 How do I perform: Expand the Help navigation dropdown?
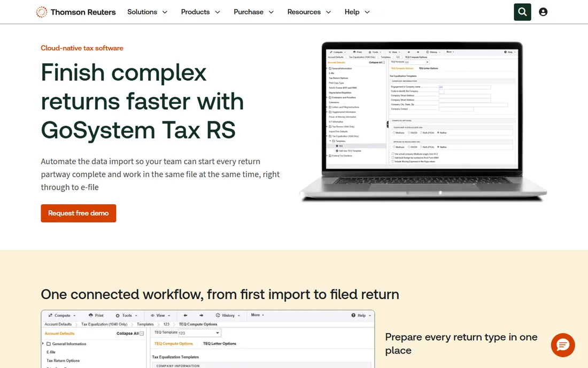pos(357,12)
